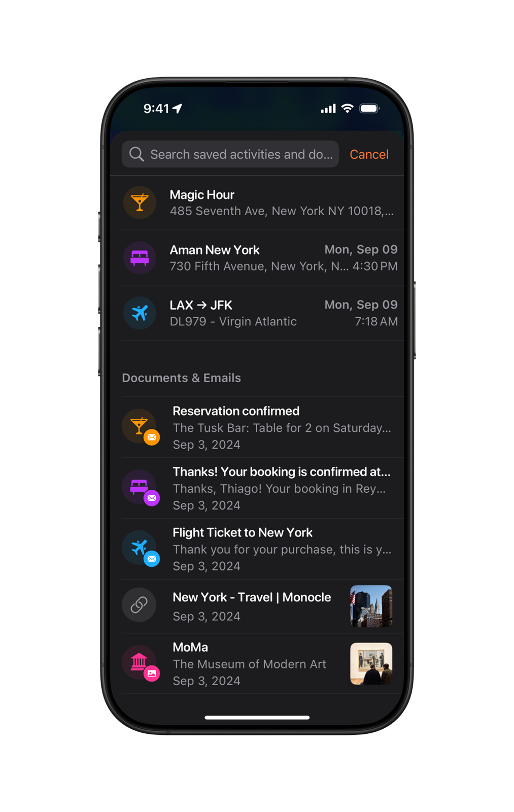The height and width of the screenshot is (812, 514).
Task: Tap the magnifying glass search icon
Action: click(x=136, y=154)
